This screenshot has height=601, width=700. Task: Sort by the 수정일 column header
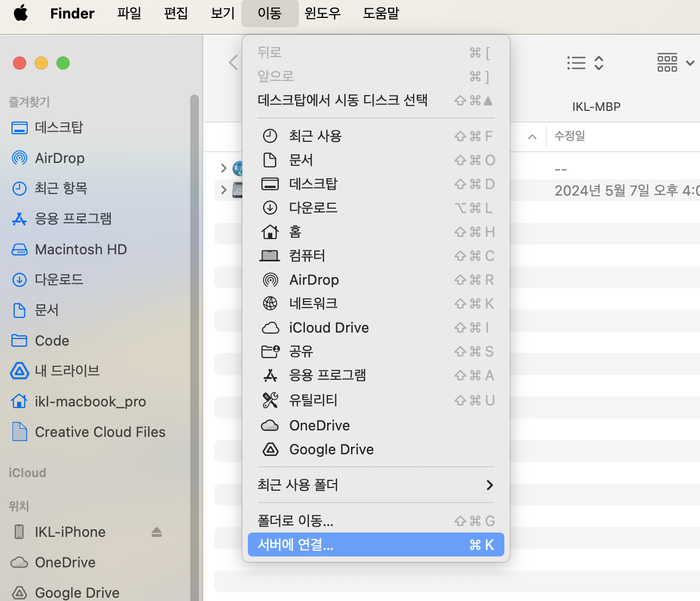tap(570, 136)
